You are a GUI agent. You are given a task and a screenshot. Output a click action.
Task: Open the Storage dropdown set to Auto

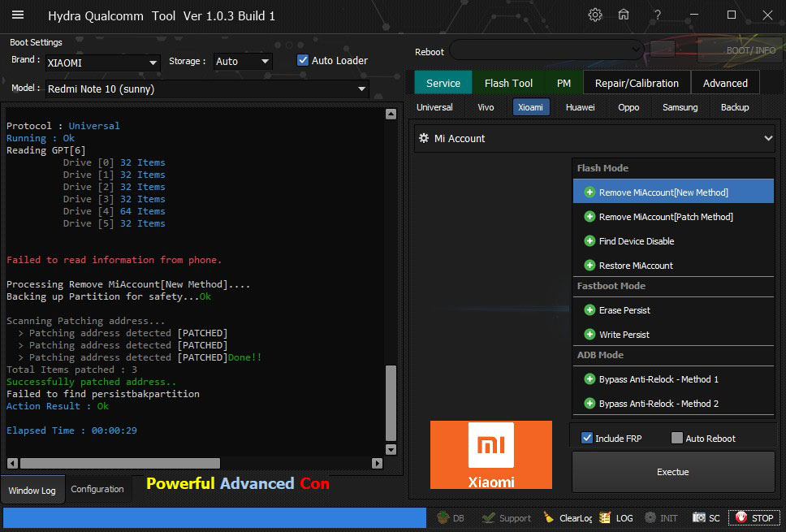[242, 62]
